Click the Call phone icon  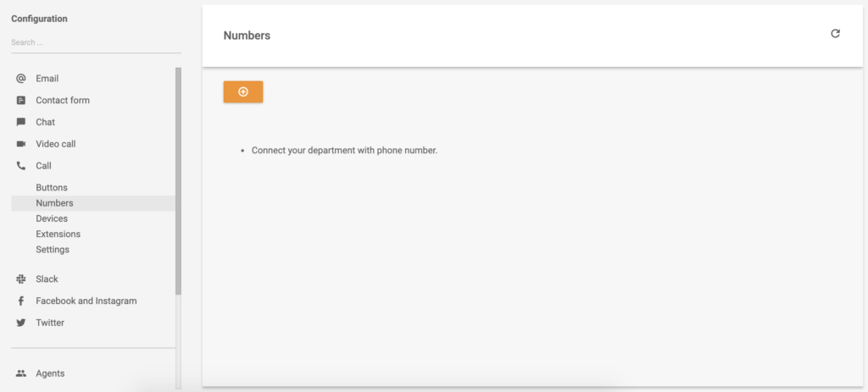(x=21, y=166)
